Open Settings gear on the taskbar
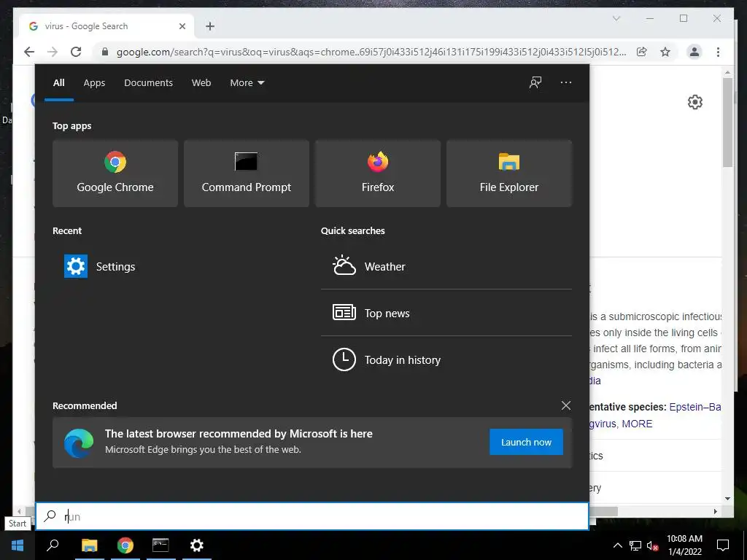The width and height of the screenshot is (747, 560). click(197, 545)
